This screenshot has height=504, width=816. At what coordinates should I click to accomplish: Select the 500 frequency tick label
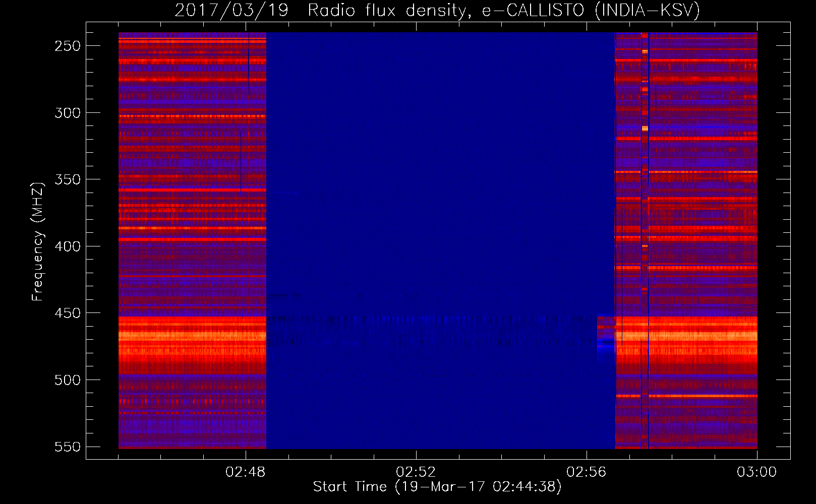(68, 380)
